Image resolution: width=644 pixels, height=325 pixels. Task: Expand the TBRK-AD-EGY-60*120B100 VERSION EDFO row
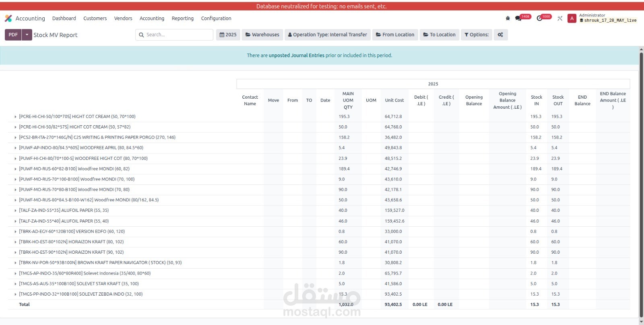15,232
